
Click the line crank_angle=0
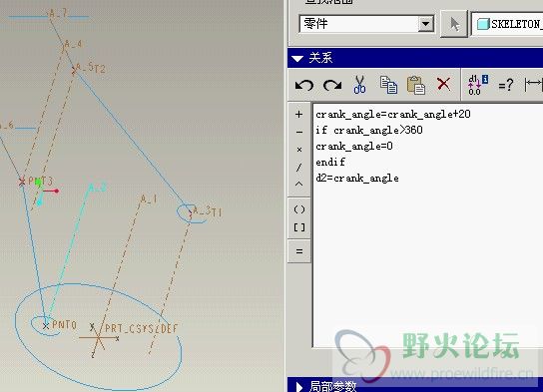point(354,146)
